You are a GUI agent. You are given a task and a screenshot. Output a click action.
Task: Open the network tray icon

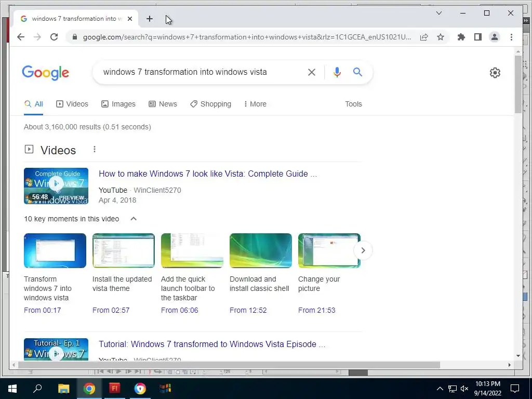coord(453,389)
